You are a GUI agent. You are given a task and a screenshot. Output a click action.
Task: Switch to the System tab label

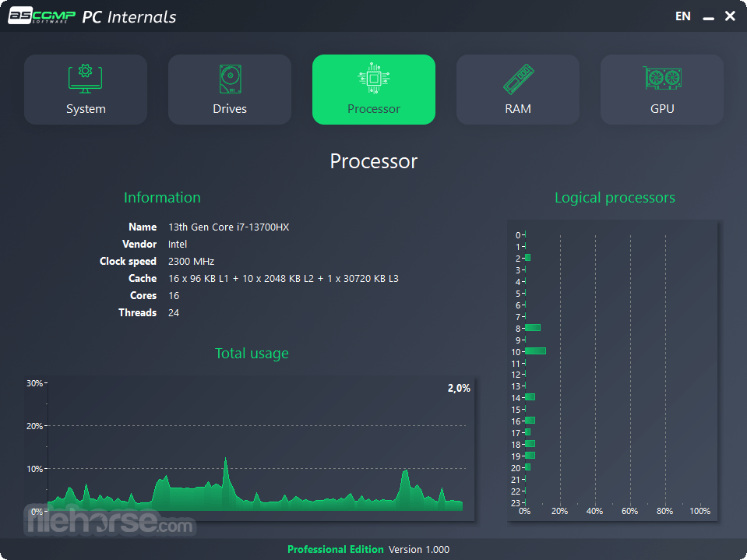click(86, 109)
